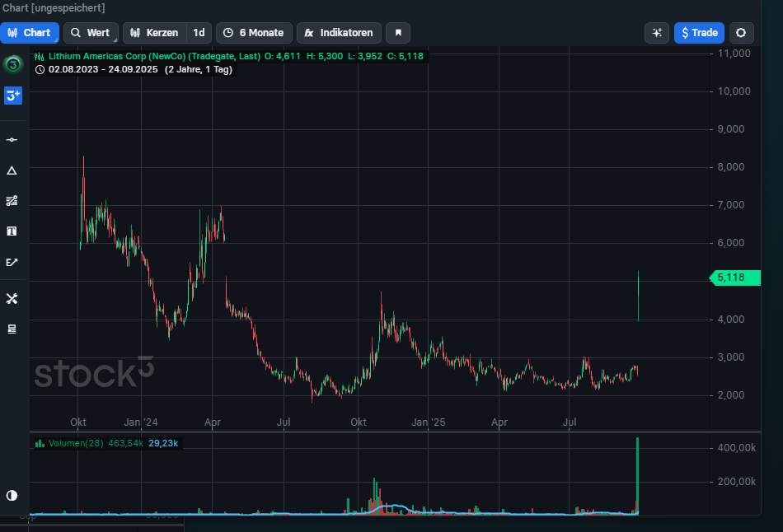
Task: Open chart settings gear icon
Action: point(741,33)
